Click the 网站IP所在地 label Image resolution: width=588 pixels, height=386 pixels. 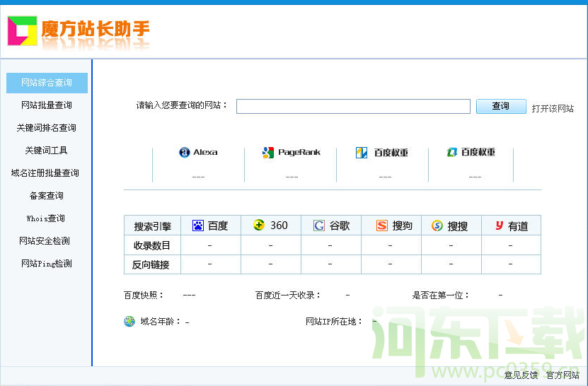pyautogui.click(x=334, y=322)
